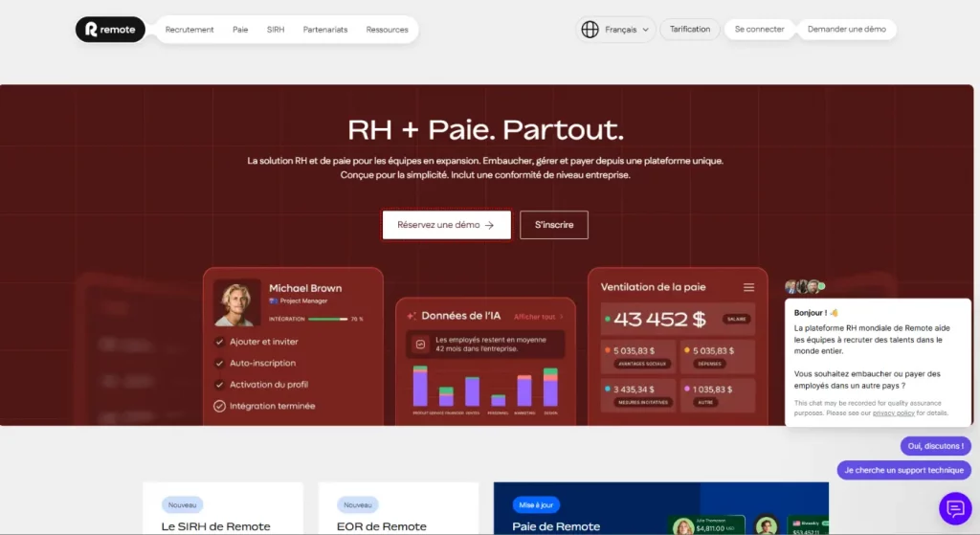Viewport: 980px width, 535px height.
Task: Open the purple chat widget icon
Action: pos(954,507)
